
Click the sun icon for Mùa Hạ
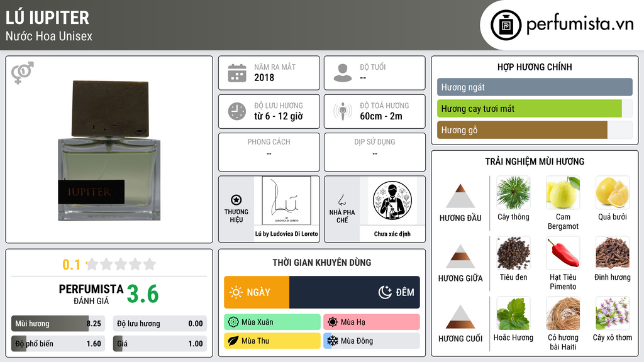coord(333,322)
